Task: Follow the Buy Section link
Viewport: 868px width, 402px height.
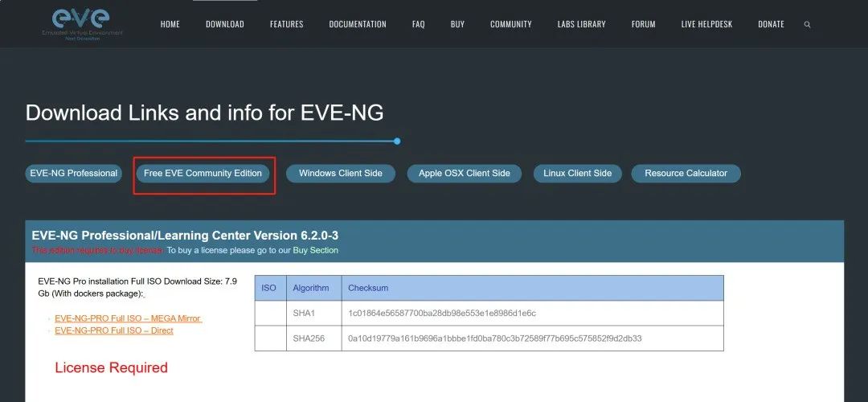Action: [316, 250]
